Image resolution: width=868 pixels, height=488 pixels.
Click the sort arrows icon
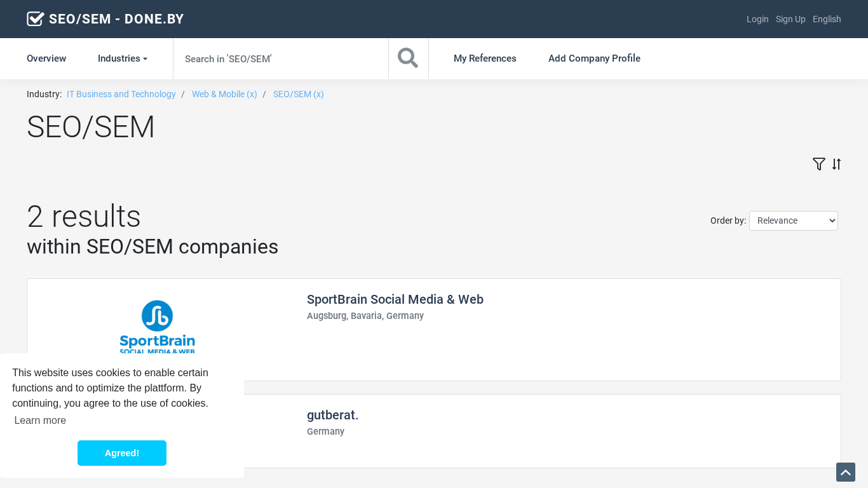pos(836,164)
